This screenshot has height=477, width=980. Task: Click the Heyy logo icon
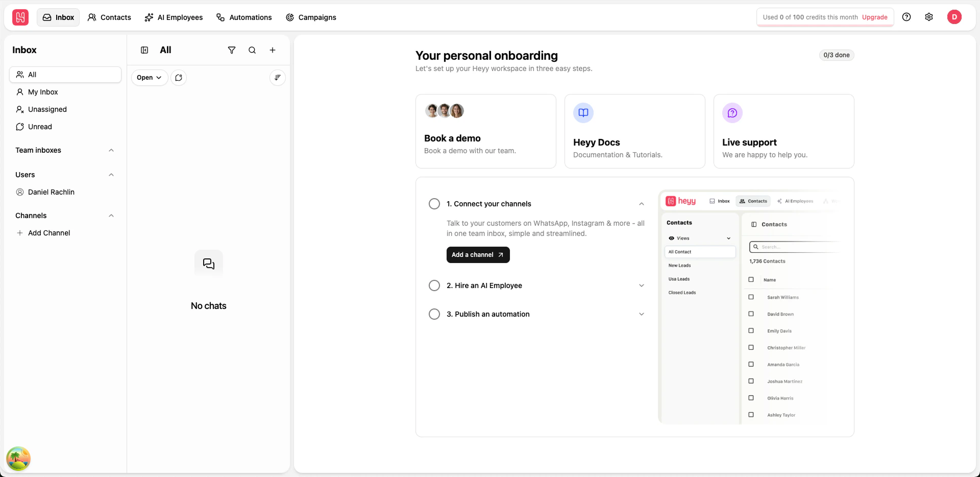[20, 17]
